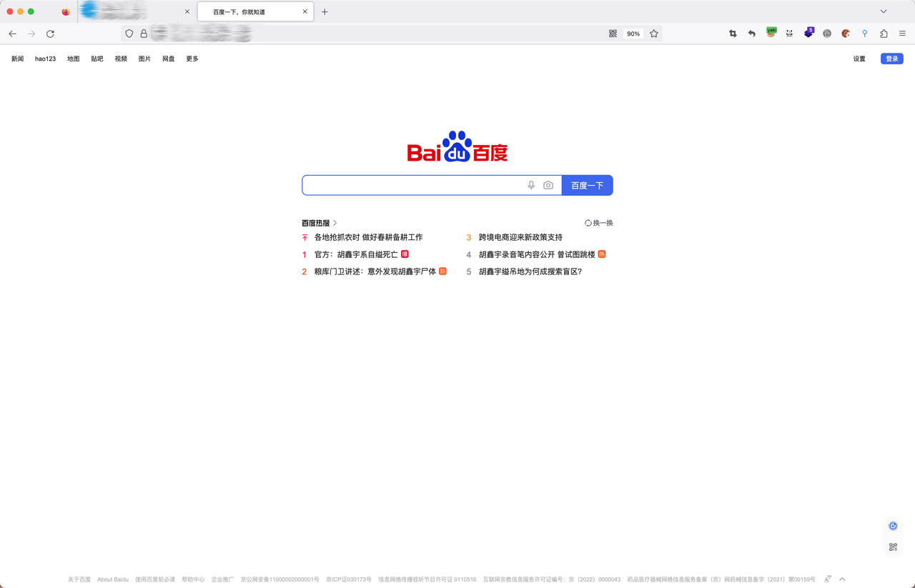Open the 90% zoom level control
This screenshot has height=588, width=915.
pos(633,34)
